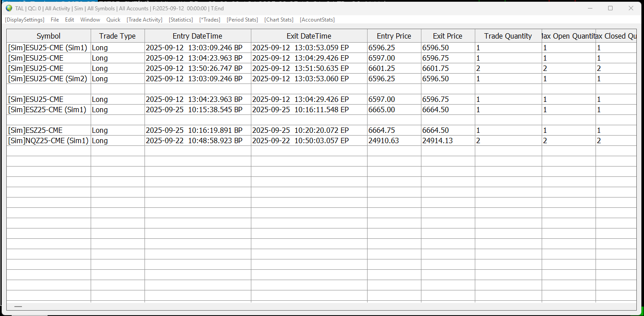Select entry price 6665.00 cell
This screenshot has height=316, width=644.
(x=394, y=110)
